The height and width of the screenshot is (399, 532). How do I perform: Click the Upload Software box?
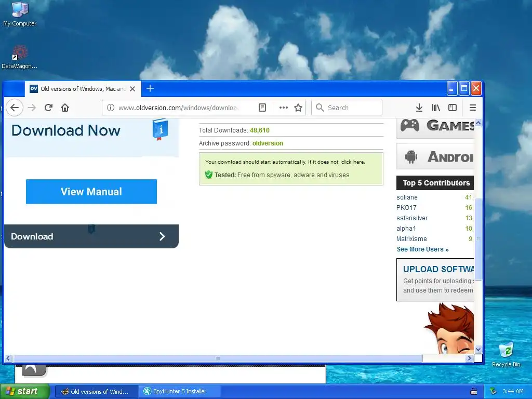pyautogui.click(x=435, y=280)
